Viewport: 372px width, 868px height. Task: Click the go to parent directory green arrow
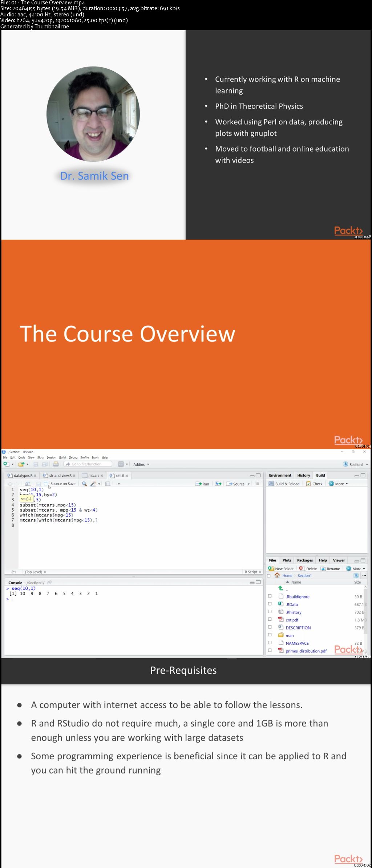[280, 588]
